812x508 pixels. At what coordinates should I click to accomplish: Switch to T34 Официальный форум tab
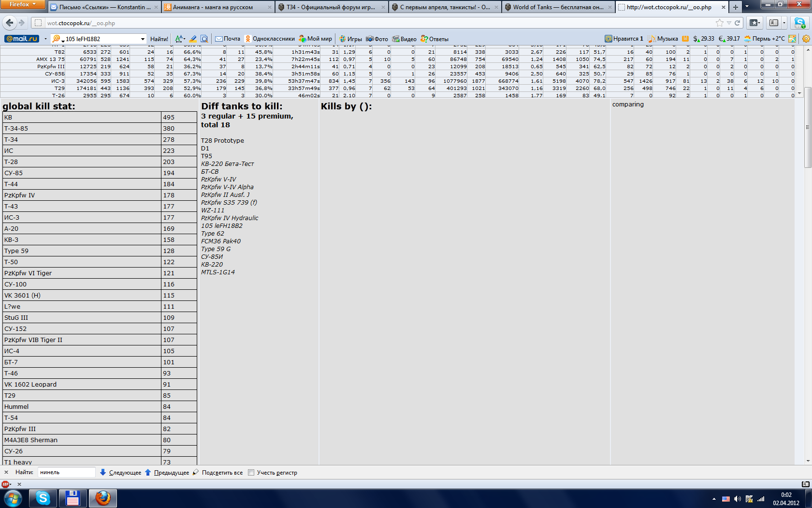pos(332,7)
